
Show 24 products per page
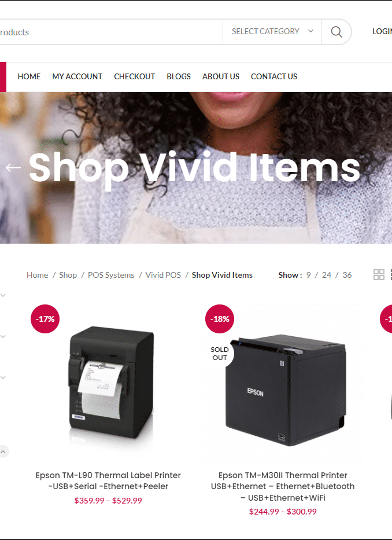pos(327,275)
